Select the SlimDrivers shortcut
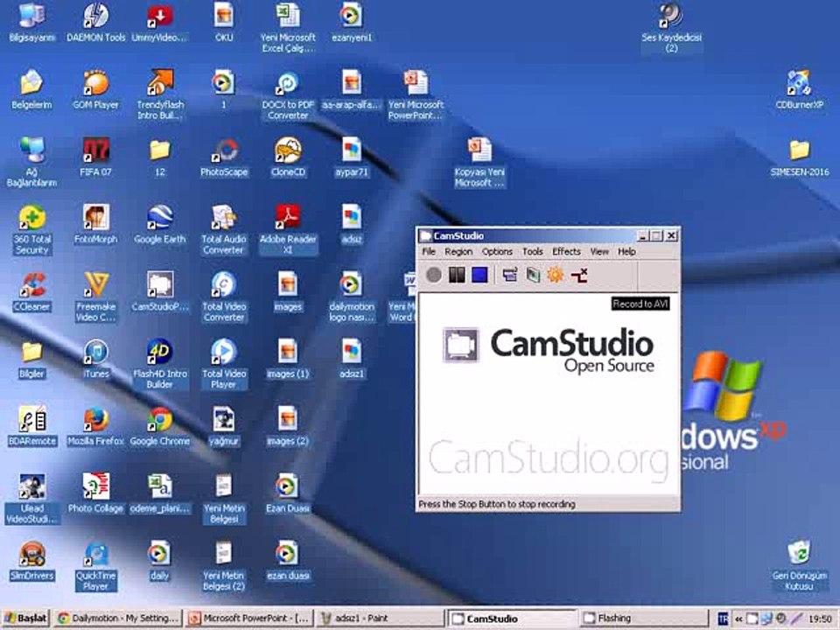840x630 pixels. coord(32,561)
